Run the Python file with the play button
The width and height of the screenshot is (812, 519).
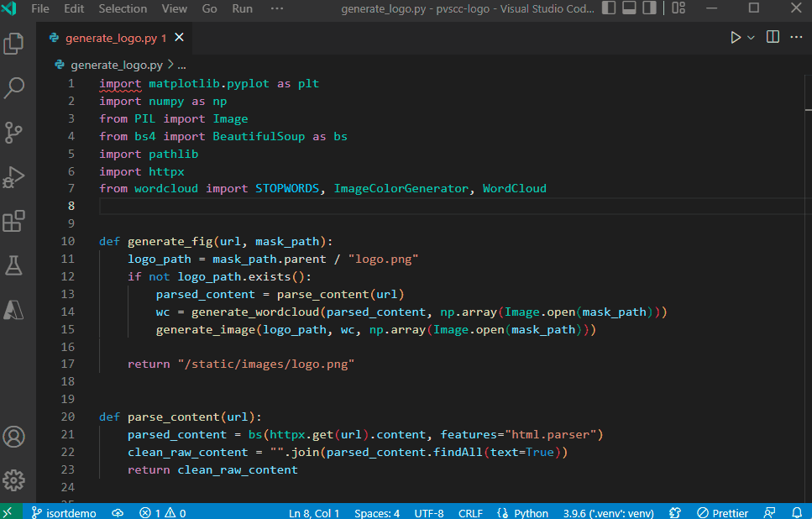click(x=734, y=37)
